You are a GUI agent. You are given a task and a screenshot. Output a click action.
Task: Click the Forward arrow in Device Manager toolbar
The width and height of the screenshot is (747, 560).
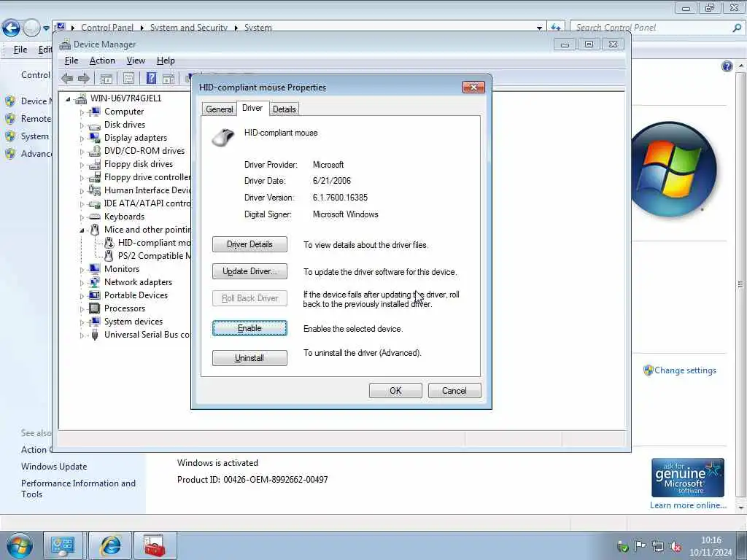coord(84,79)
